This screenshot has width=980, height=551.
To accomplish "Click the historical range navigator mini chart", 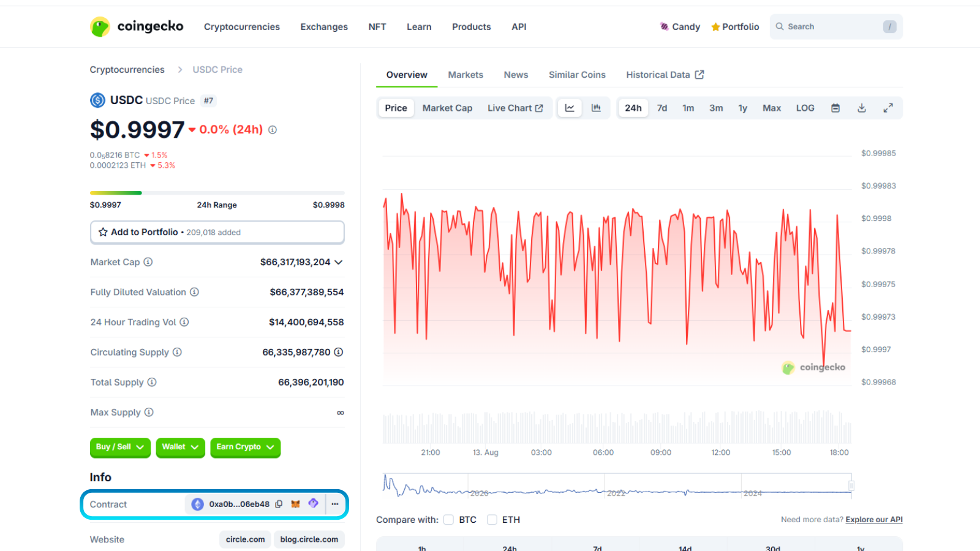I will coord(617,485).
